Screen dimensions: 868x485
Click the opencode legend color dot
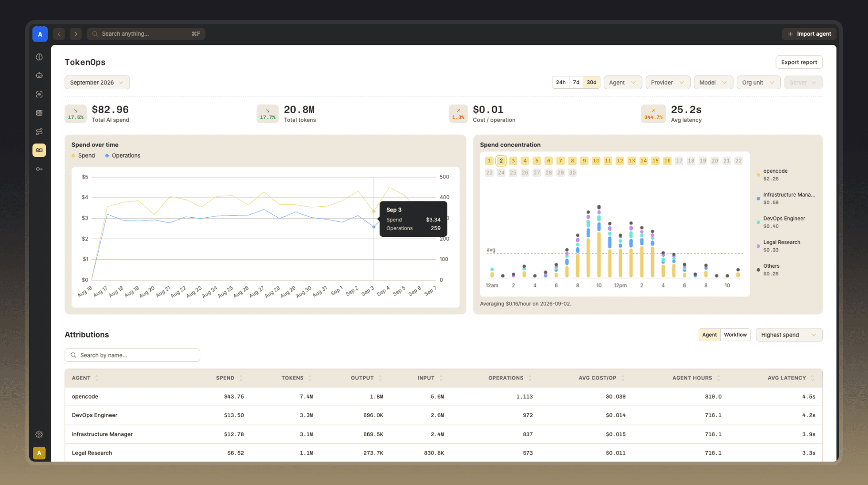coord(758,175)
